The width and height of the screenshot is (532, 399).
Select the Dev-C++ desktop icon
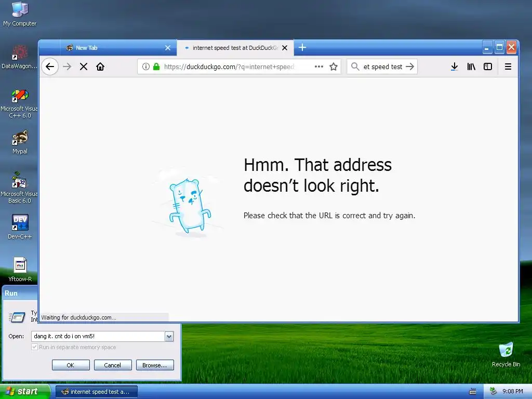20,227
